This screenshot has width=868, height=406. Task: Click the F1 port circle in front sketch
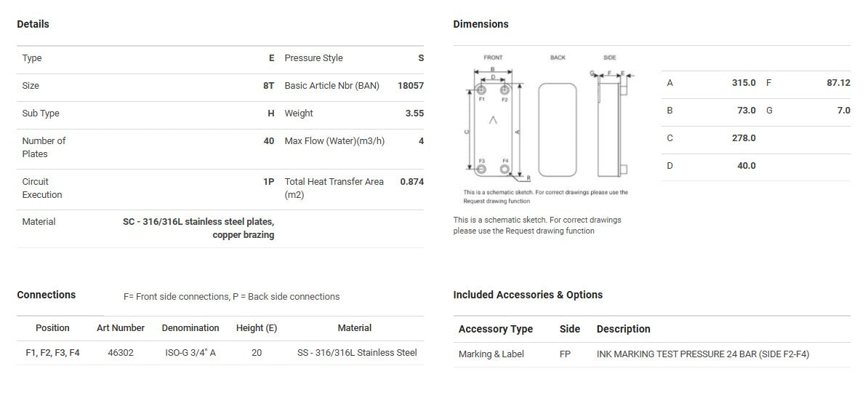[481, 90]
